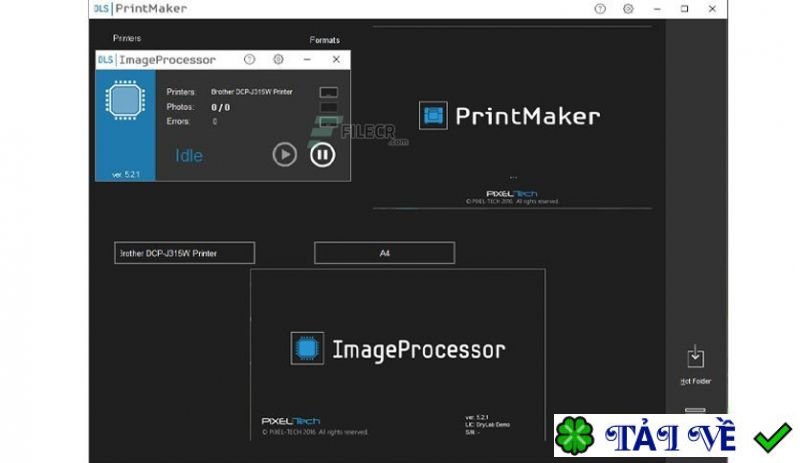Click the Errors label in ImageProcessor
The height and width of the screenshot is (463, 800).
[x=178, y=121]
